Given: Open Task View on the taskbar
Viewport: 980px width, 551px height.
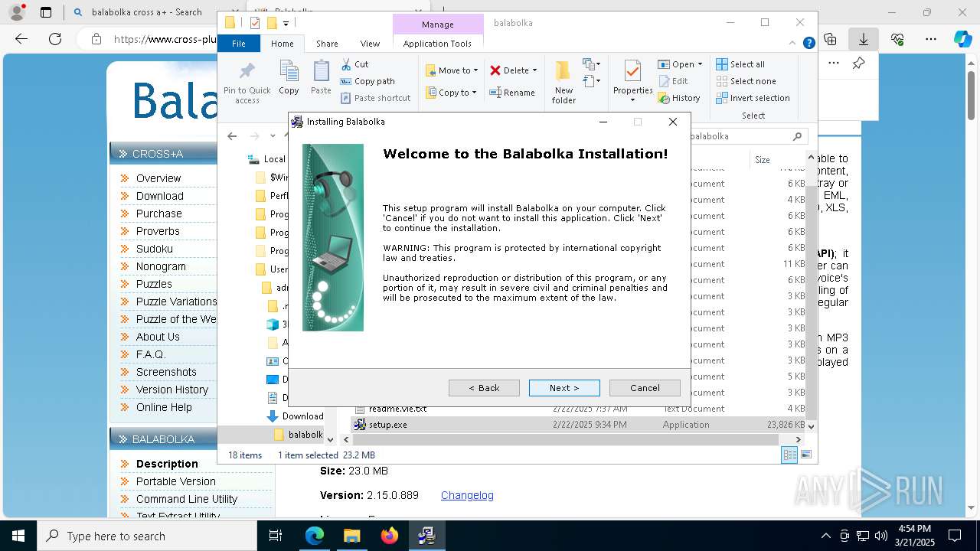Looking at the screenshot, I should pyautogui.click(x=276, y=536).
